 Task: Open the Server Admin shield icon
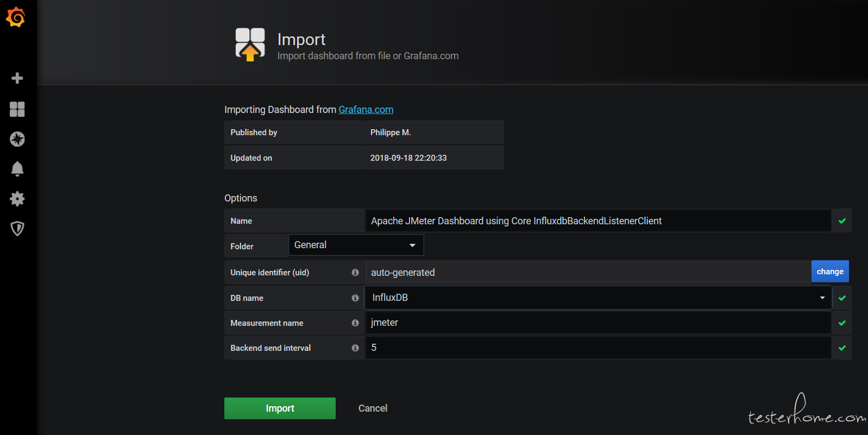pyautogui.click(x=17, y=229)
